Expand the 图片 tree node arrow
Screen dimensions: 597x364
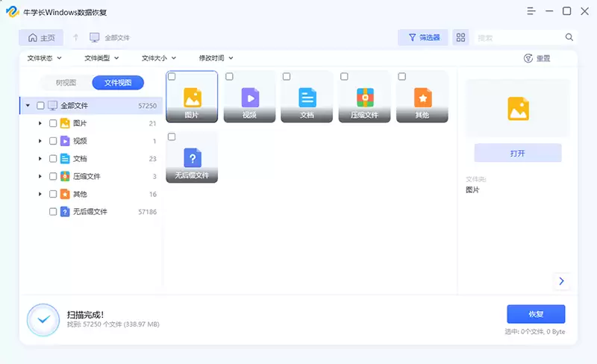40,123
